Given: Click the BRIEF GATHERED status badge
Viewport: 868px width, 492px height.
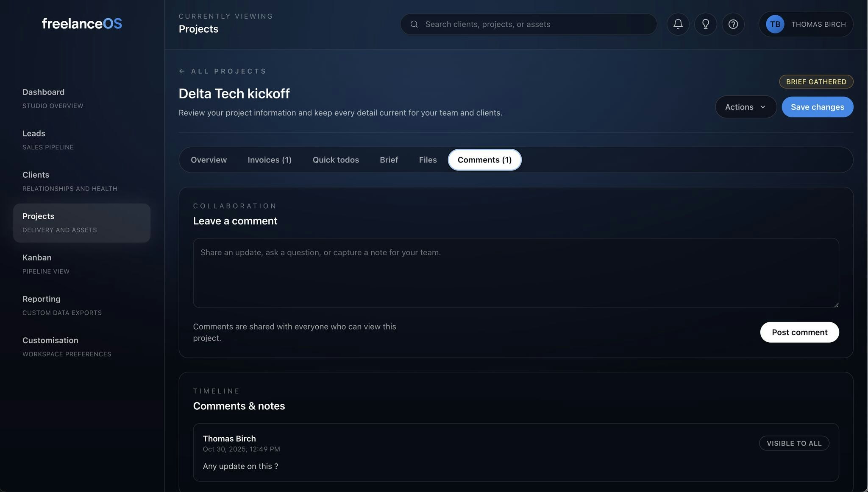Looking at the screenshot, I should tap(816, 81).
